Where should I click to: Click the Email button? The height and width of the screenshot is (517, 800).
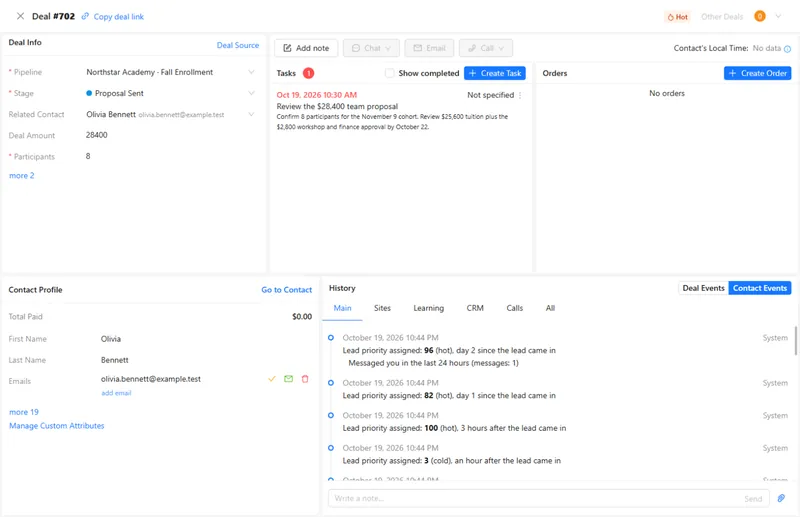(x=429, y=48)
